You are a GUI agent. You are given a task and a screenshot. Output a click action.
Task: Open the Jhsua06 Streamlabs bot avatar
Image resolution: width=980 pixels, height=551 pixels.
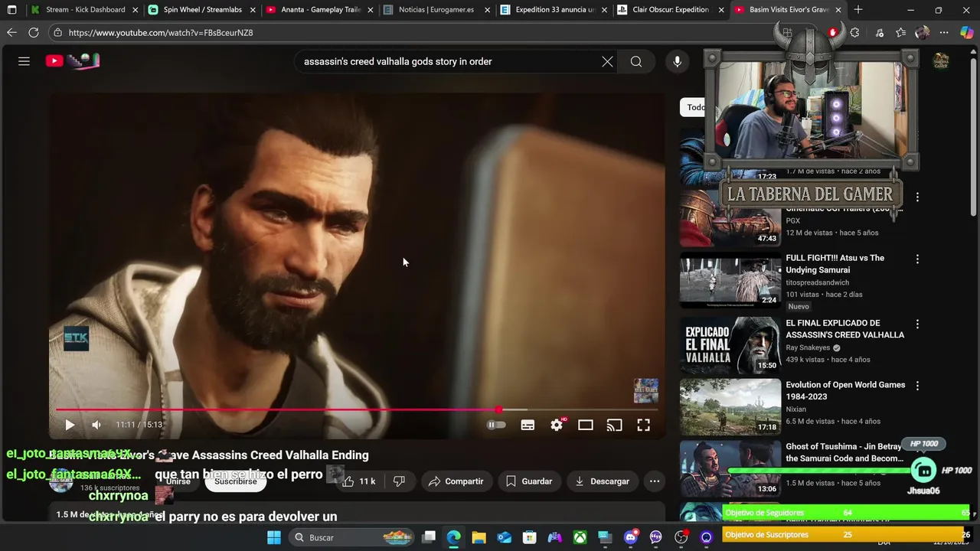924,470
